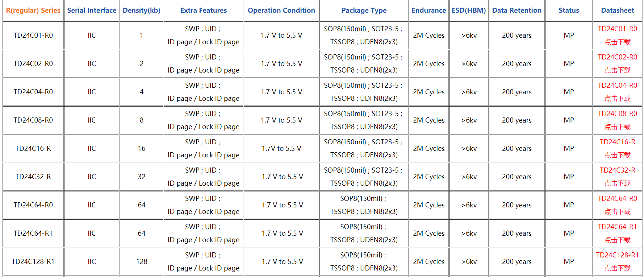644x277 pixels.
Task: Click the Operation Condition column header
Action: [x=281, y=11]
